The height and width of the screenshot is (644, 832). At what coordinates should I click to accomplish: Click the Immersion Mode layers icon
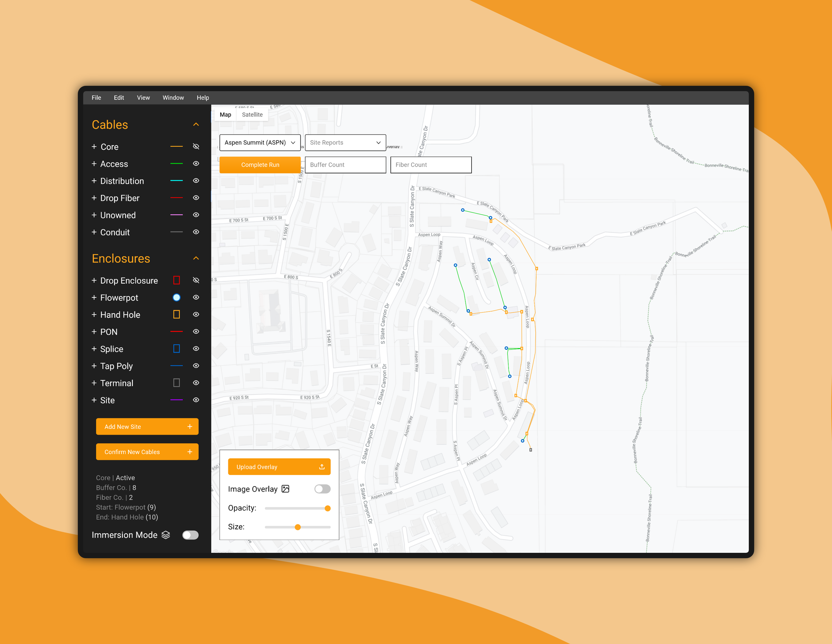pyautogui.click(x=166, y=535)
